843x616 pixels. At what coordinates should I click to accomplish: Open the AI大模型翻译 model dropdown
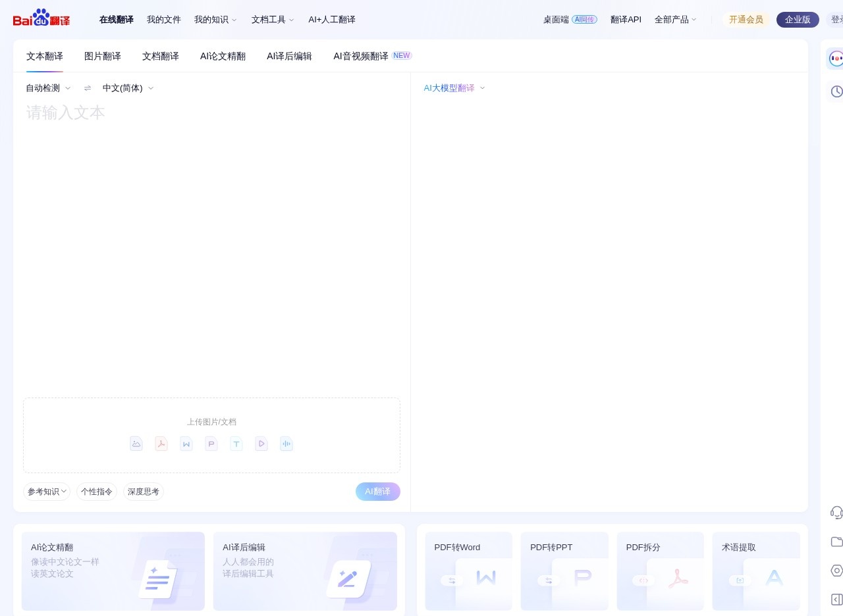454,88
